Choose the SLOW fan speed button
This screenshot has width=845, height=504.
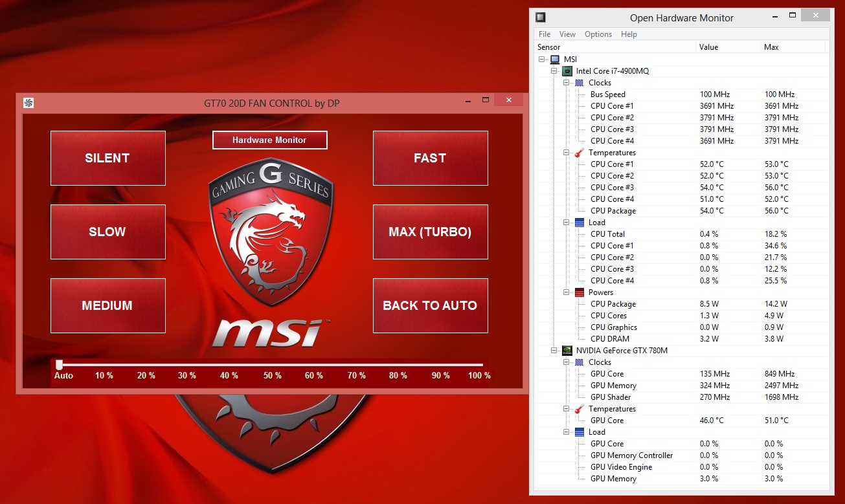(x=108, y=232)
